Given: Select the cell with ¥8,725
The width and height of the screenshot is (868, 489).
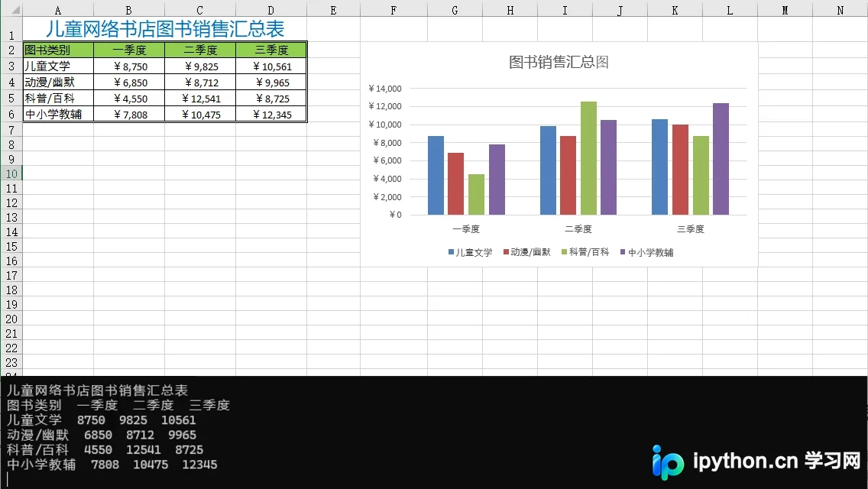Looking at the screenshot, I should pyautogui.click(x=271, y=98).
